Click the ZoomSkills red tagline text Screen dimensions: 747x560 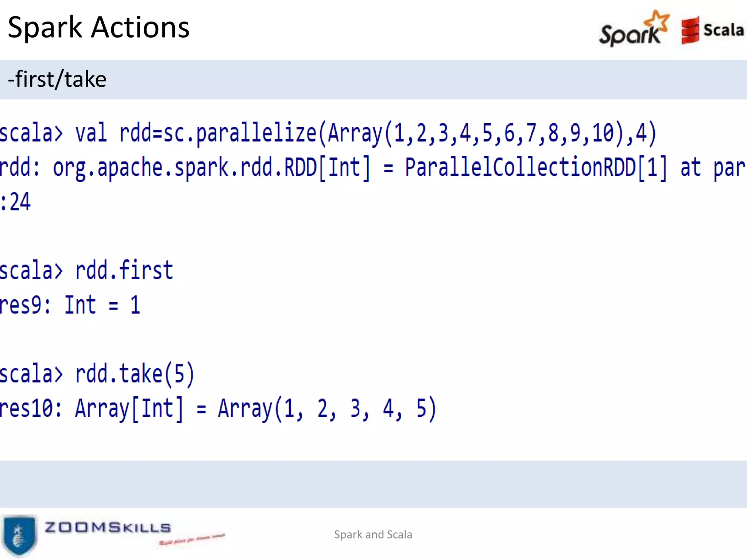192,539
